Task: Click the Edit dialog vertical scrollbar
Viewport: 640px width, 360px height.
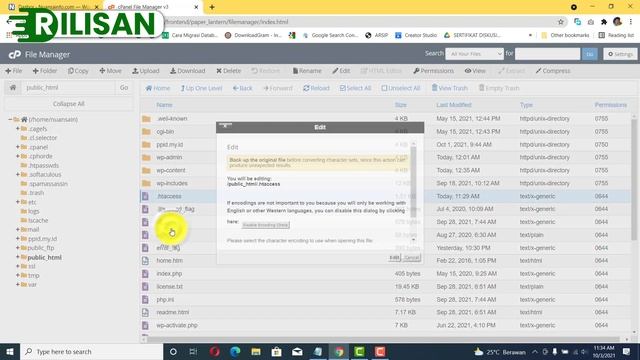Action: point(413,182)
